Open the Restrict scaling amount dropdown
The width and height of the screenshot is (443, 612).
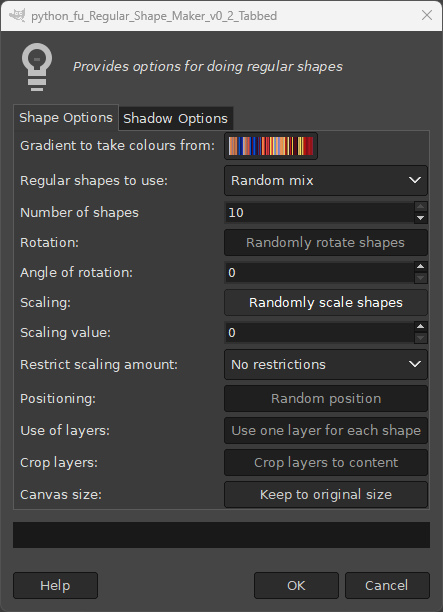click(x=326, y=365)
